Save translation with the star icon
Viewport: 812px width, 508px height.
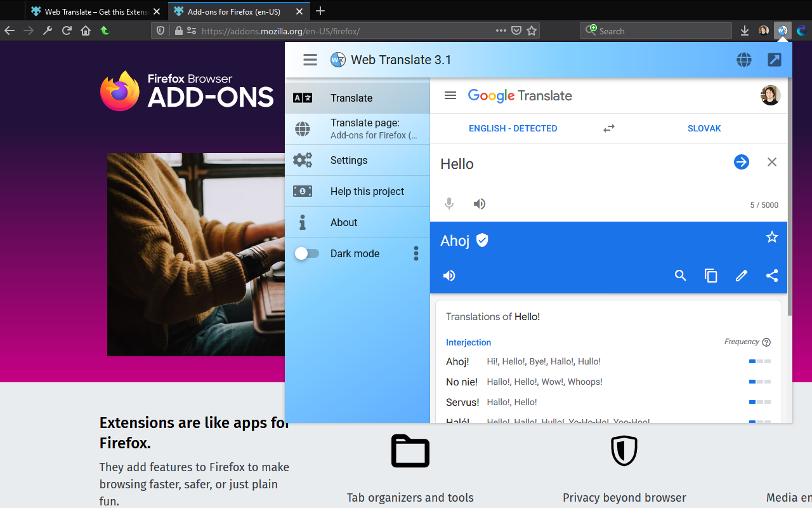[772, 237]
